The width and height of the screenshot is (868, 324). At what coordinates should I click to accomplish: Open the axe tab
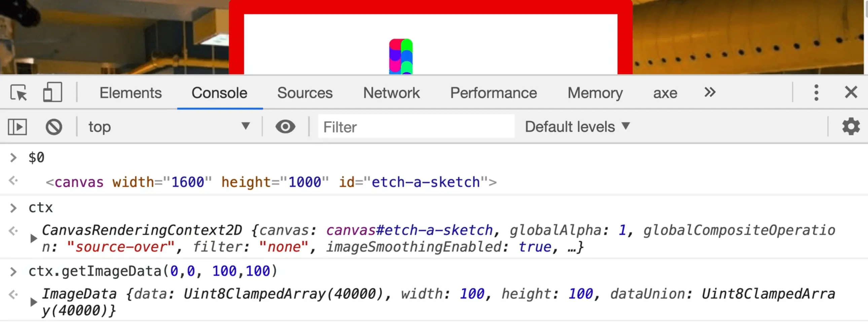click(665, 93)
